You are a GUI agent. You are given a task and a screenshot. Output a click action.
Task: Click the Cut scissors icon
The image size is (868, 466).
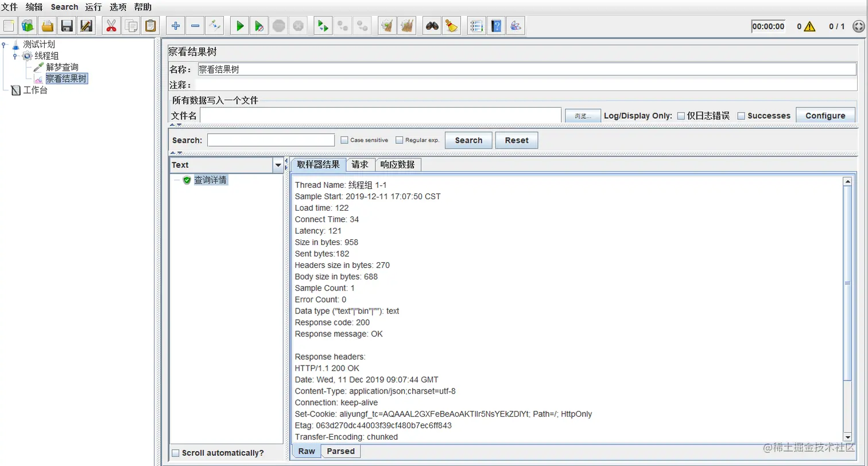tap(111, 26)
